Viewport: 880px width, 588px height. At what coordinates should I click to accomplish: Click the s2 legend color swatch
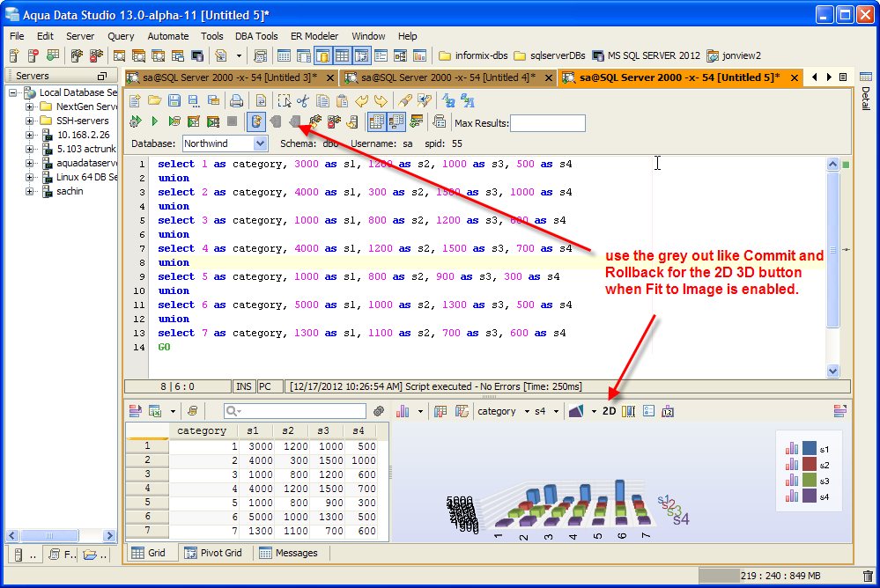pos(810,465)
